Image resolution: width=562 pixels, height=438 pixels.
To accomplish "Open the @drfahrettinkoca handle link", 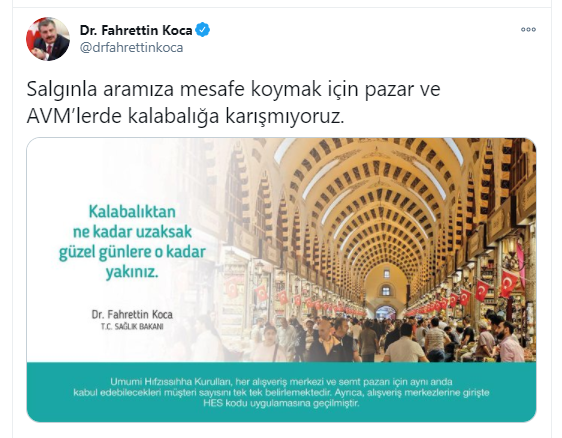I will pos(132,48).
